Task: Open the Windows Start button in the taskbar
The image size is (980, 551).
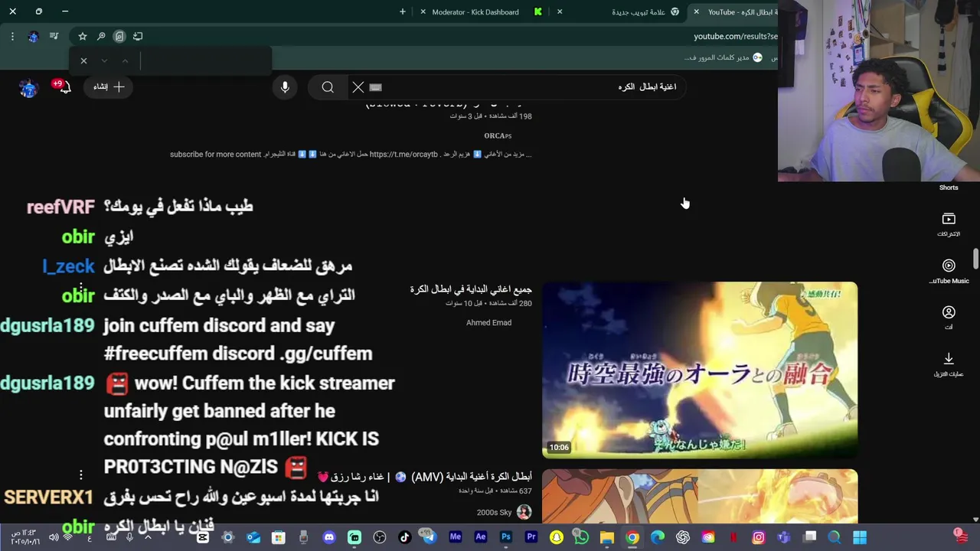Action: (859, 537)
